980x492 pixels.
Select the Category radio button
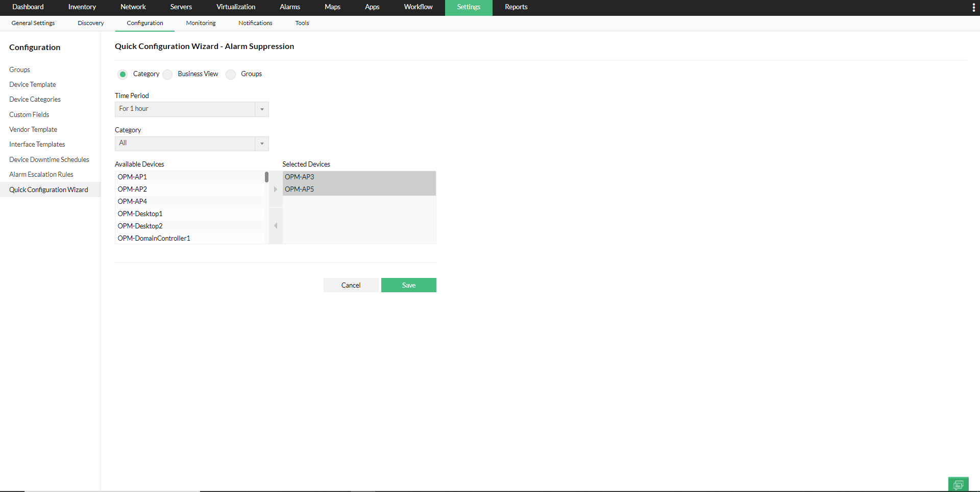pos(122,74)
